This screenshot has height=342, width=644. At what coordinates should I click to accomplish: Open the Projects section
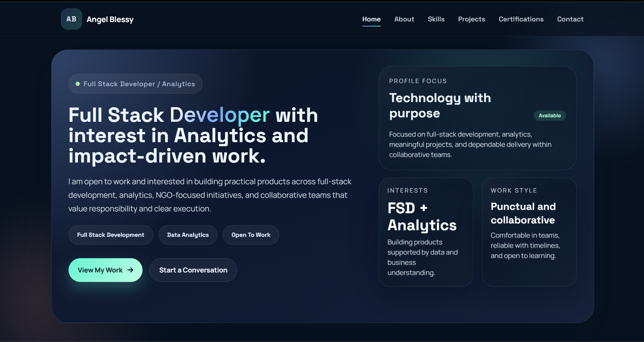[471, 19]
